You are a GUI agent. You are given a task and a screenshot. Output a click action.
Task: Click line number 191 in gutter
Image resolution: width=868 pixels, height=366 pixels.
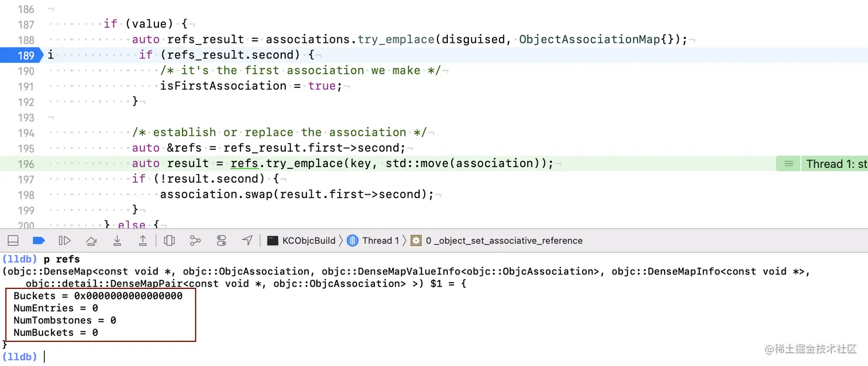[26, 86]
